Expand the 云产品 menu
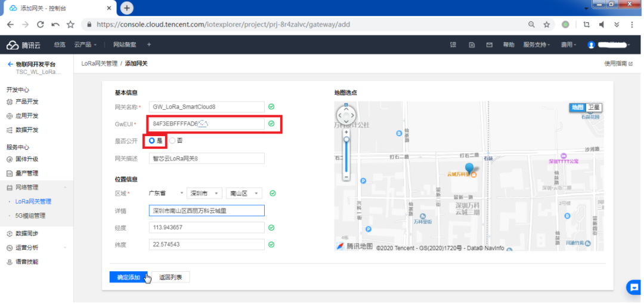 pyautogui.click(x=85, y=44)
